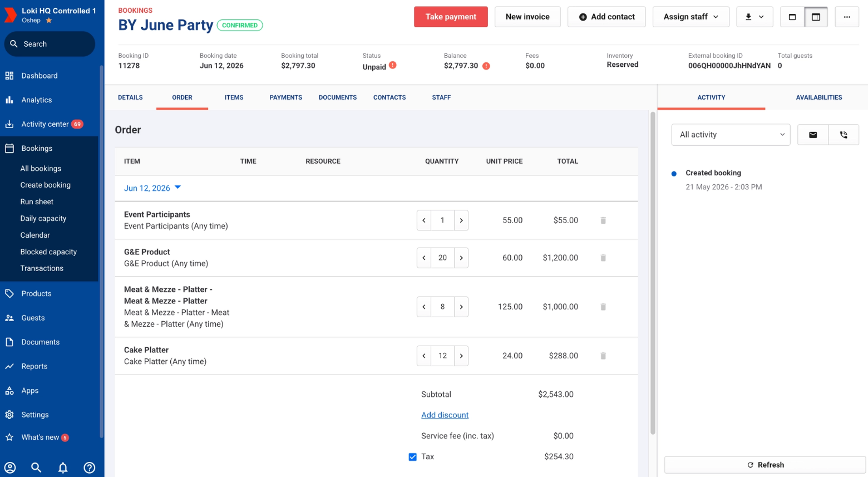
Task: Open Calendar under Bookings
Action: coord(35,235)
